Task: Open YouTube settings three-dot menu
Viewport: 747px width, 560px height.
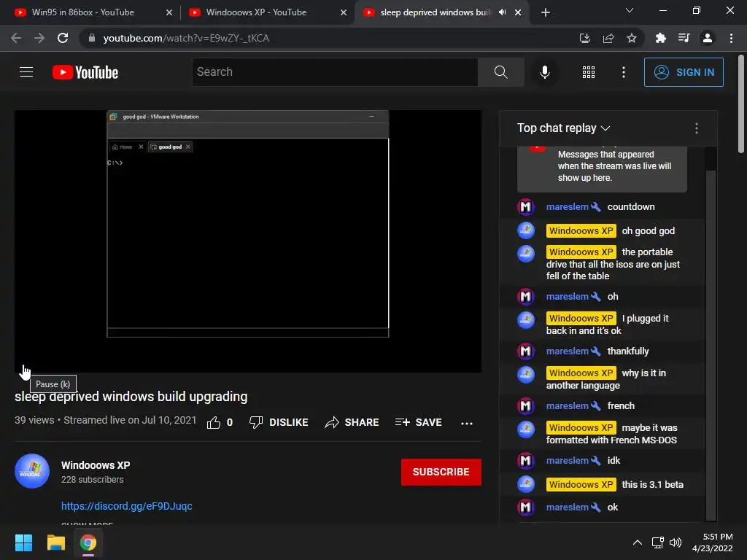Action: pos(623,72)
